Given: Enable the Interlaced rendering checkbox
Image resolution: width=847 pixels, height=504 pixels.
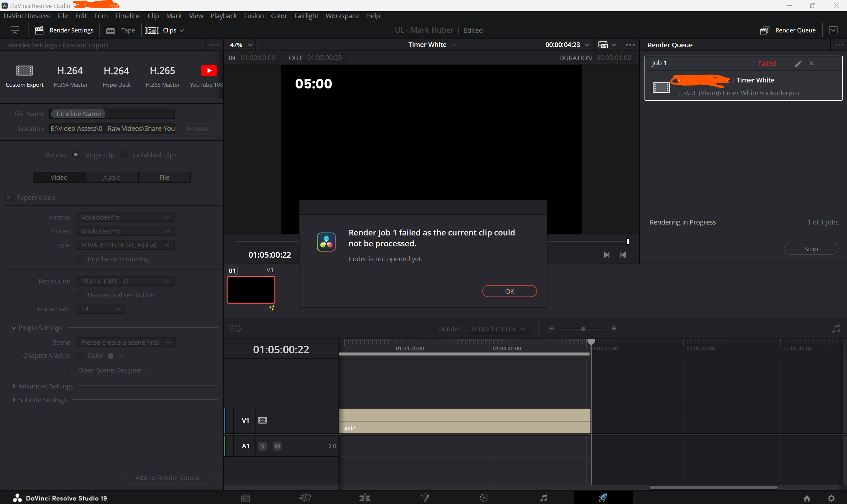Looking at the screenshot, I should coord(80,259).
